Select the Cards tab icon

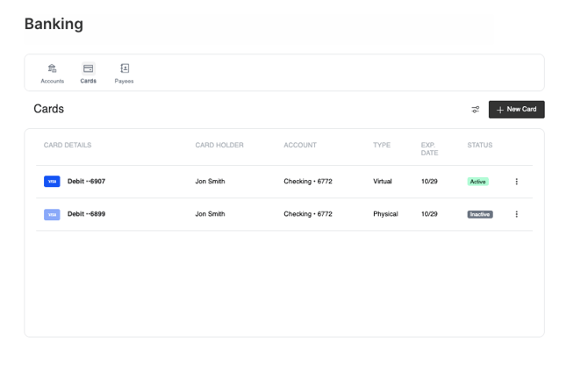pyautogui.click(x=88, y=68)
